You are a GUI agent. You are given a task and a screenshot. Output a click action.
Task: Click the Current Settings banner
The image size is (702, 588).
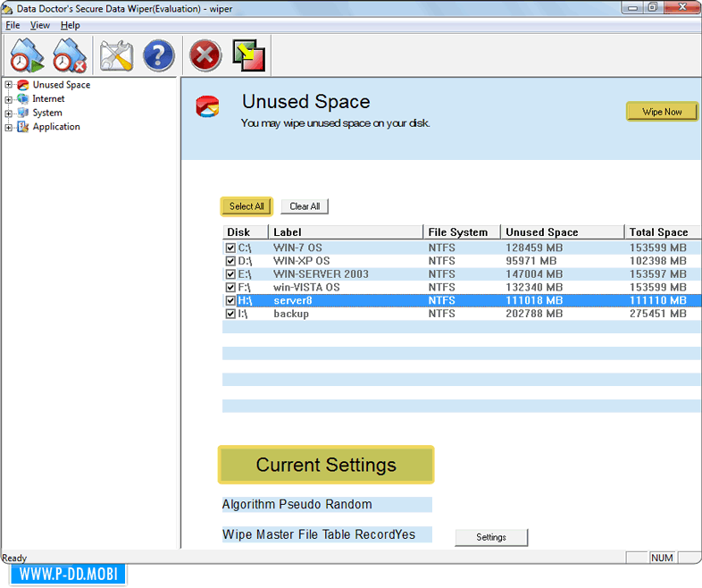(326, 465)
